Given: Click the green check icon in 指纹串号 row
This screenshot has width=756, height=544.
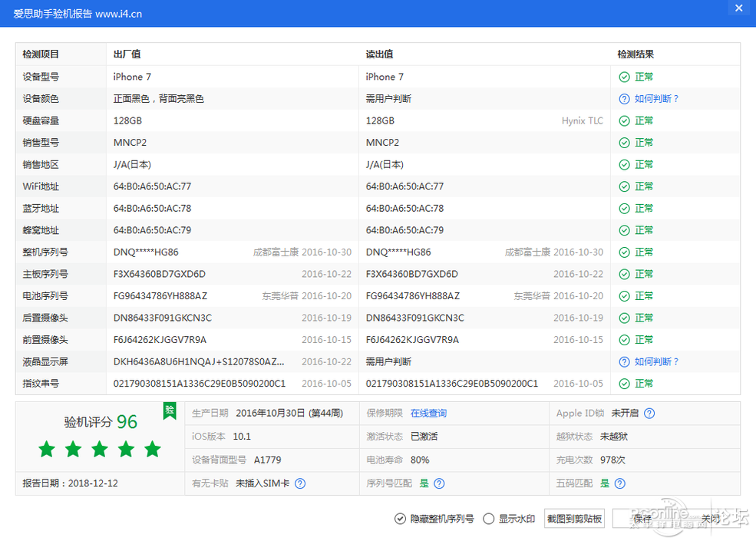Looking at the screenshot, I should 625,384.
